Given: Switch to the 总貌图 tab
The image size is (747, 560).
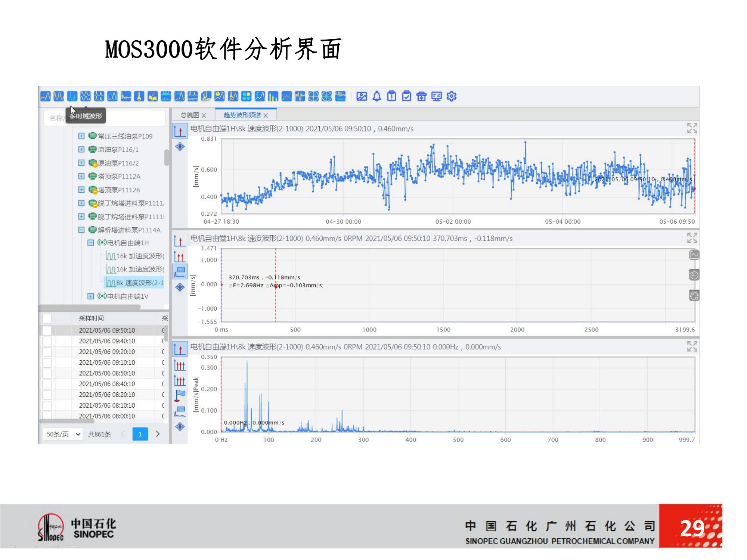Looking at the screenshot, I should click(x=189, y=115).
